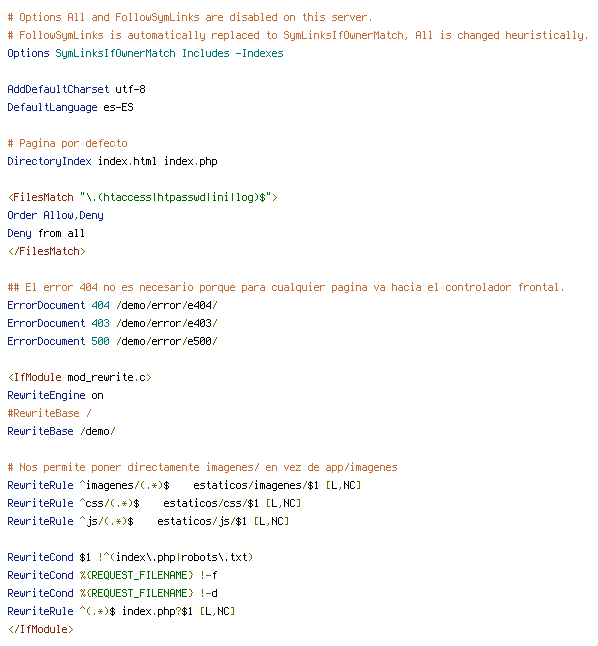Place cursor on AddDefaultCharset directive

click(58, 89)
